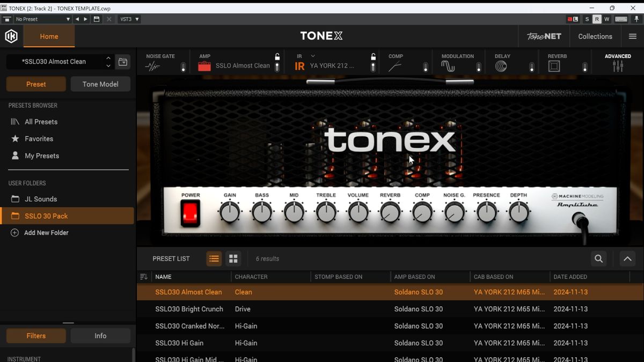
Task: Add a new folder plus icon
Action: coord(14,233)
